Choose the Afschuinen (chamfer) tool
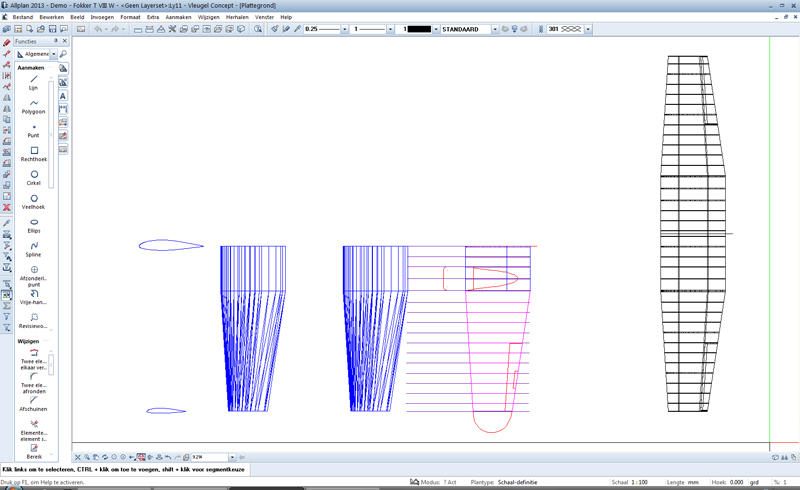Screen dimensions: 800x490 [x=33, y=404]
